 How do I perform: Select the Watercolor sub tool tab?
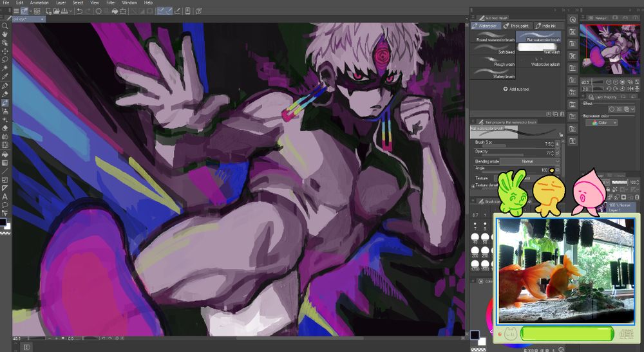[486, 26]
